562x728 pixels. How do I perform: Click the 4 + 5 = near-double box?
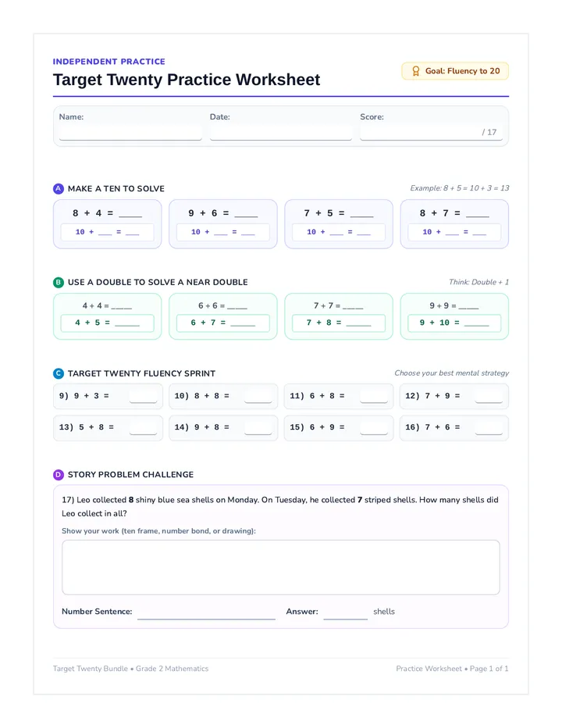tap(107, 323)
